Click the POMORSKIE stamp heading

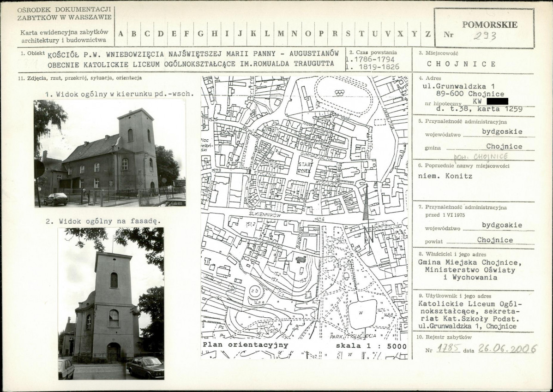[x=489, y=25]
